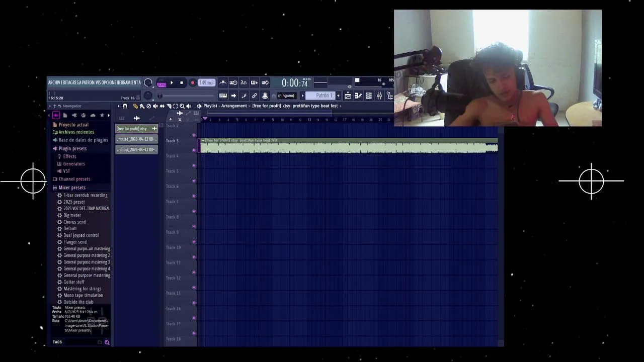The image size is (644, 362).
Task: Add new pattern with plus button
Action: tap(338, 96)
